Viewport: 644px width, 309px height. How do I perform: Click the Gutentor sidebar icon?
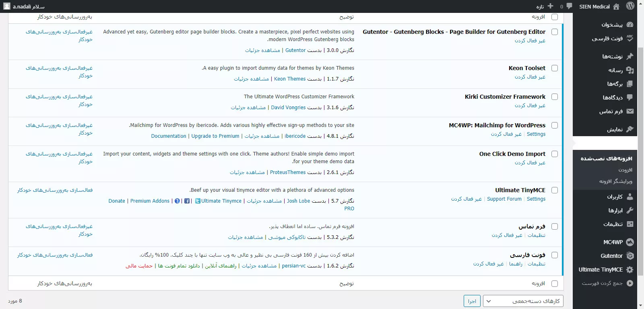[630, 256]
